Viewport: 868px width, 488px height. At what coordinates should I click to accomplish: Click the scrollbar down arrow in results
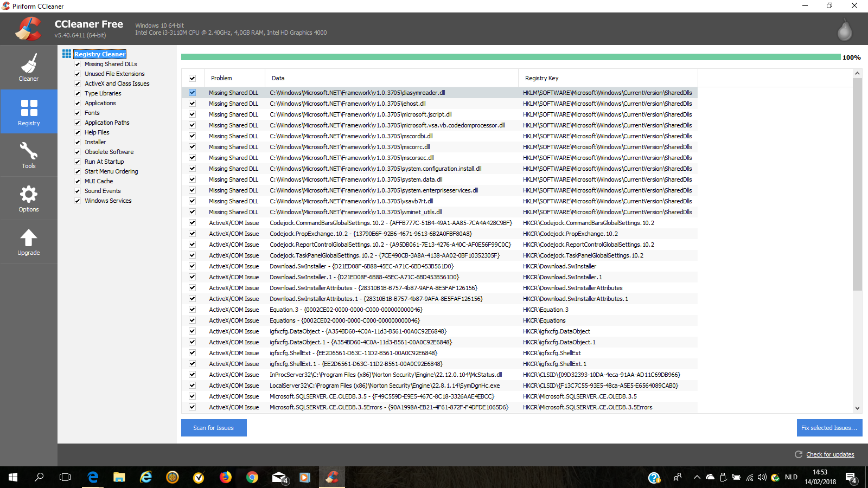pos(857,408)
